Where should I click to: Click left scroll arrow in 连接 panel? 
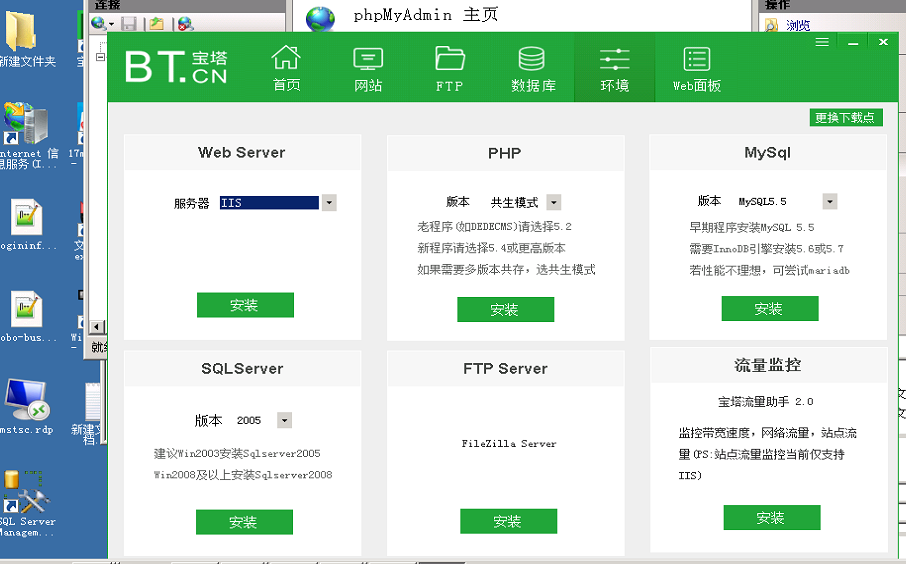(x=97, y=327)
